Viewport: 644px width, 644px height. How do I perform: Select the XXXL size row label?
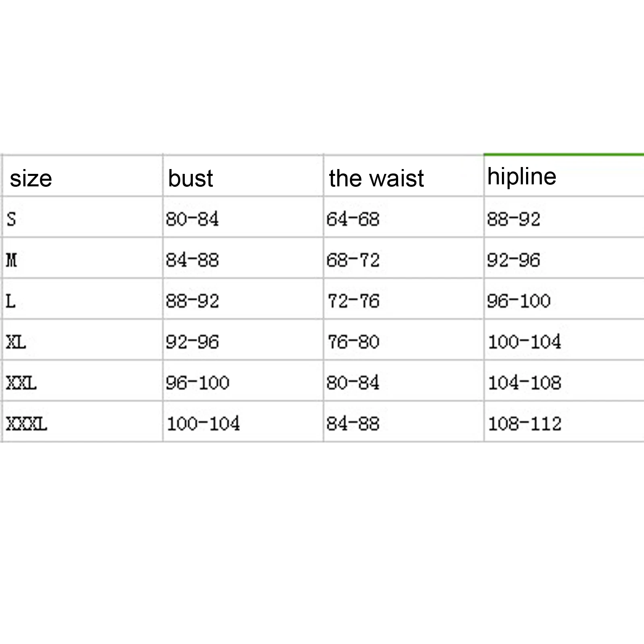pyautogui.click(x=27, y=424)
